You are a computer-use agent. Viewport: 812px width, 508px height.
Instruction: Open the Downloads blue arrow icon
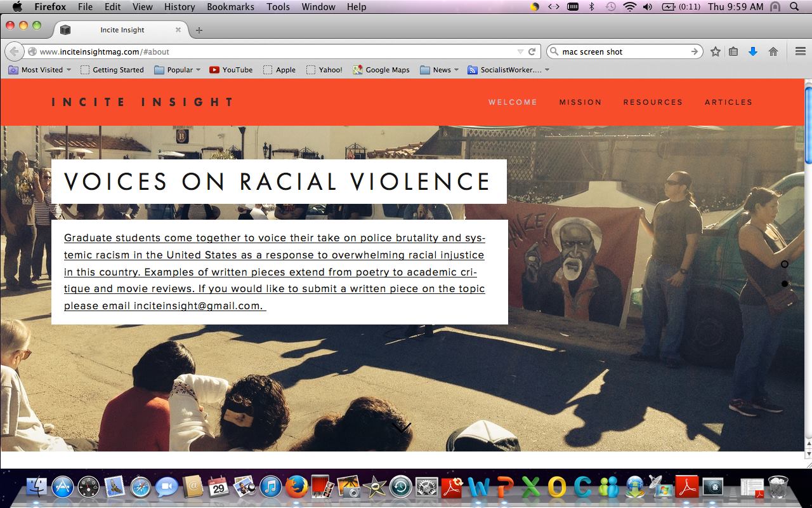pyautogui.click(x=753, y=51)
